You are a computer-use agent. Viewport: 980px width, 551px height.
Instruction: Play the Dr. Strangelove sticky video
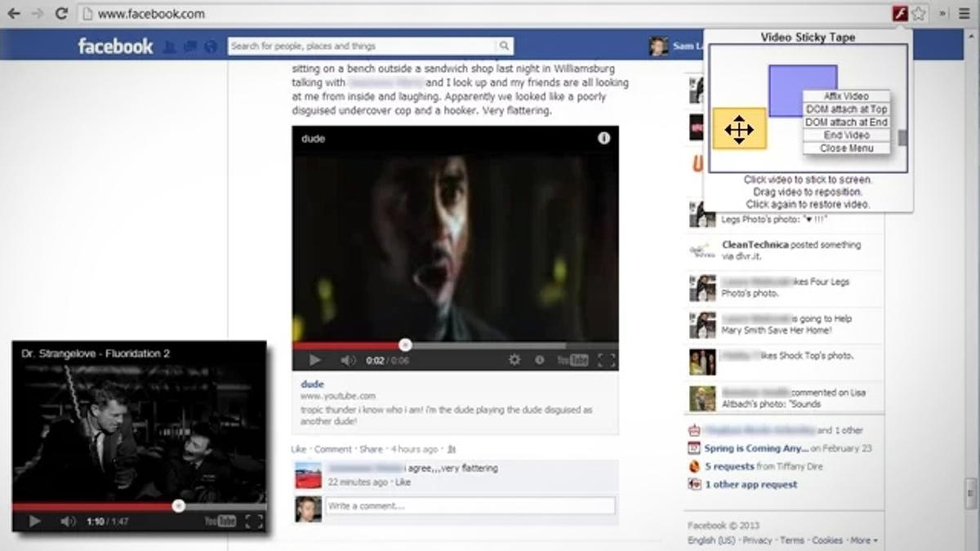34,521
